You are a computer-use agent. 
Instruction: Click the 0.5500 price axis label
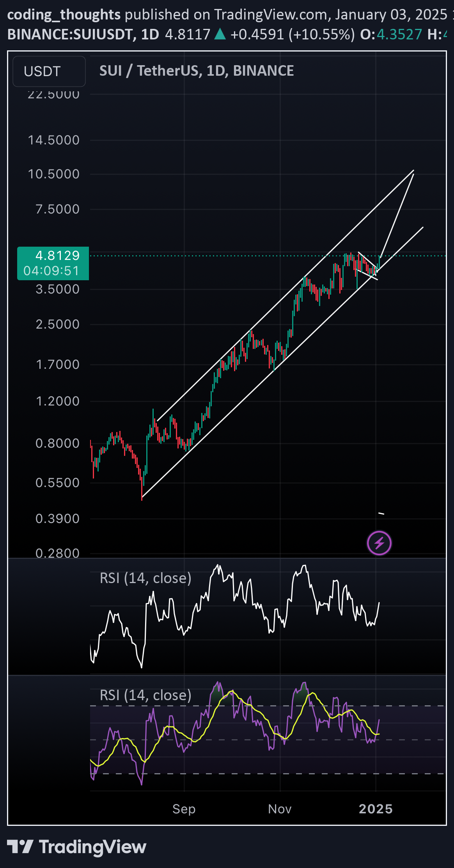tap(57, 483)
